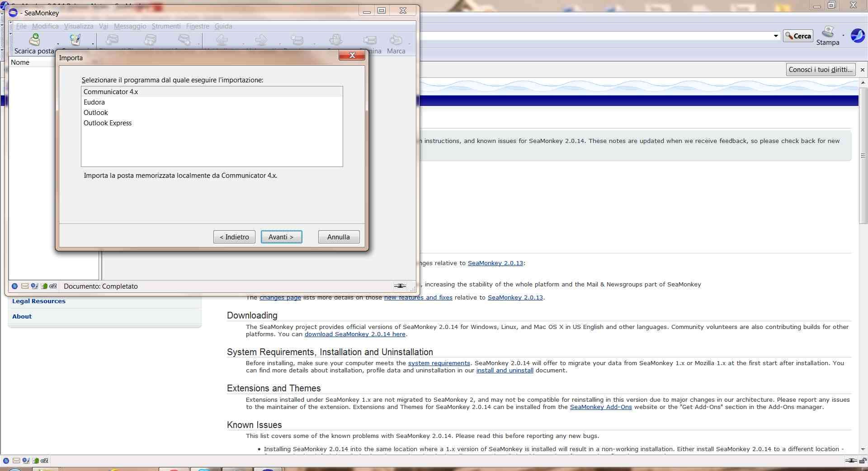Open the About sidebar link
The width and height of the screenshot is (868, 471).
coord(22,317)
